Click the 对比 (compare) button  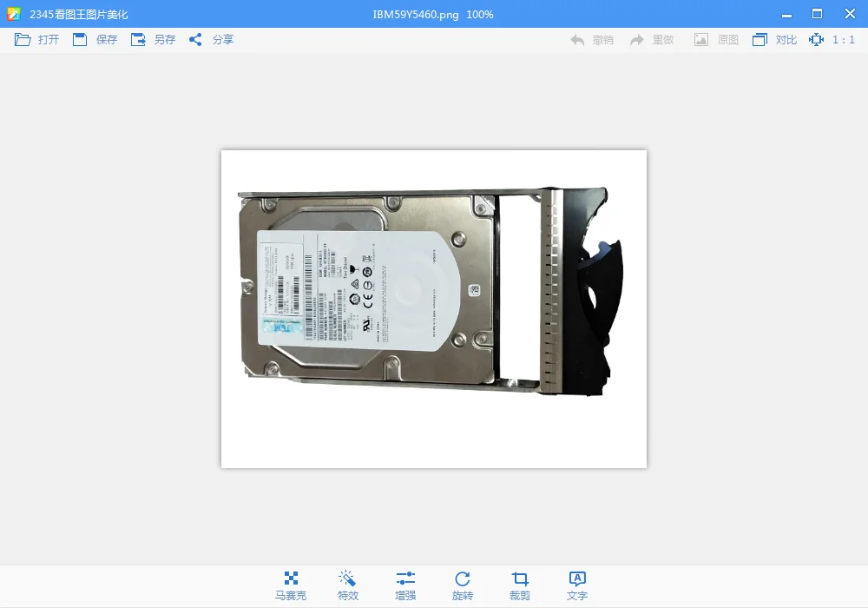pos(774,40)
